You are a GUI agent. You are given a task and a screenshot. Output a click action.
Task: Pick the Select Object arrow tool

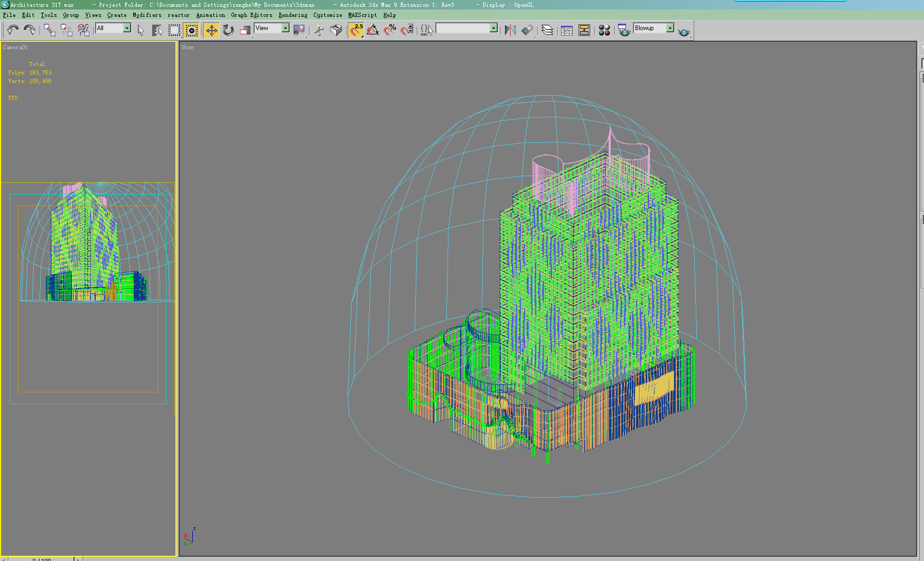(141, 30)
